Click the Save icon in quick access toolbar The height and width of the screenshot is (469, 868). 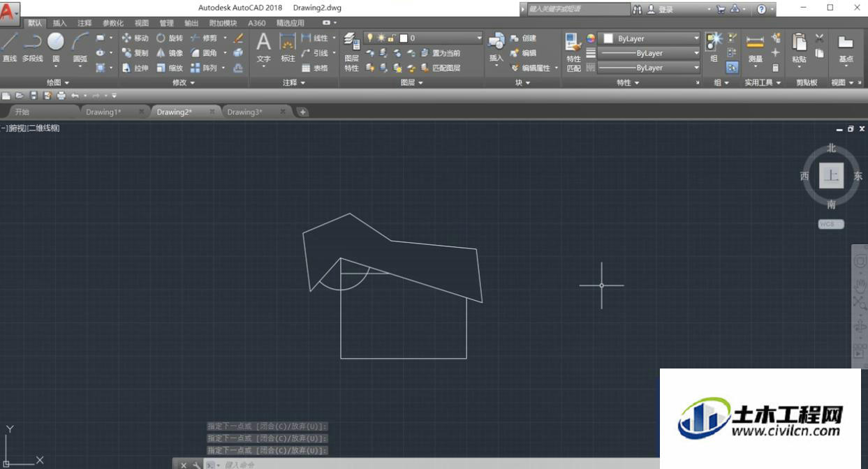tap(34, 96)
